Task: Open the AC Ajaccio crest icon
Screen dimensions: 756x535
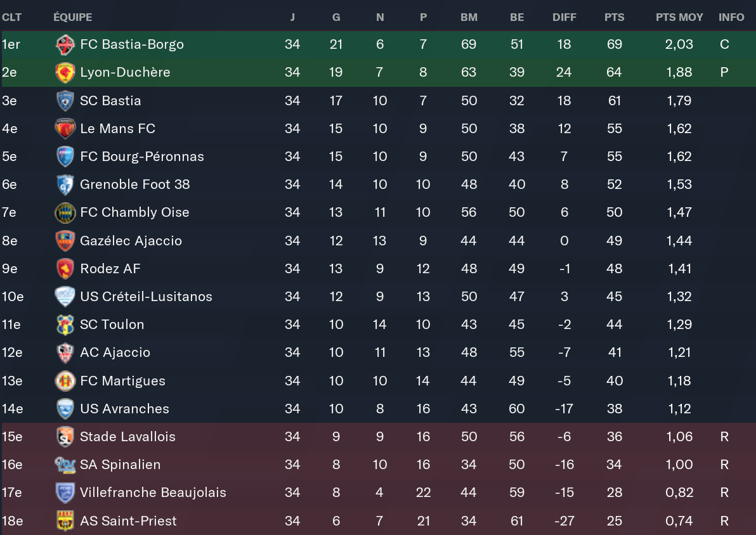Action: point(65,352)
